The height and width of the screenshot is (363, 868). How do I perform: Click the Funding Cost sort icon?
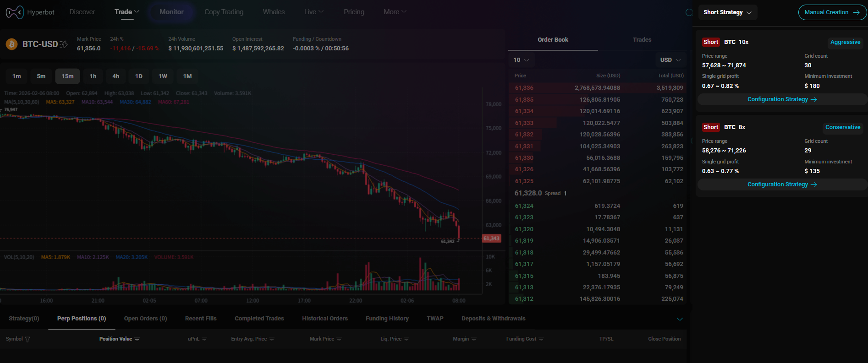541,339
